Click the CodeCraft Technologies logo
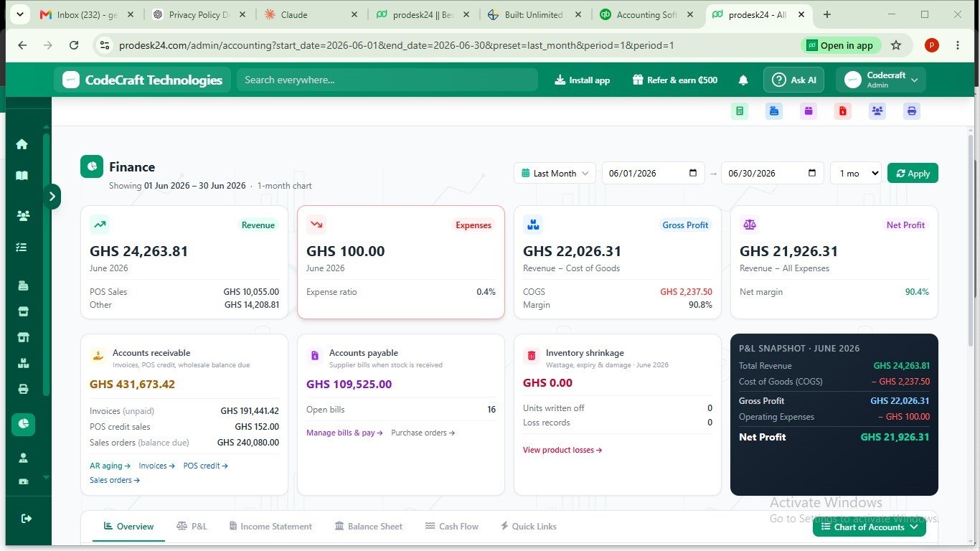 [x=143, y=80]
